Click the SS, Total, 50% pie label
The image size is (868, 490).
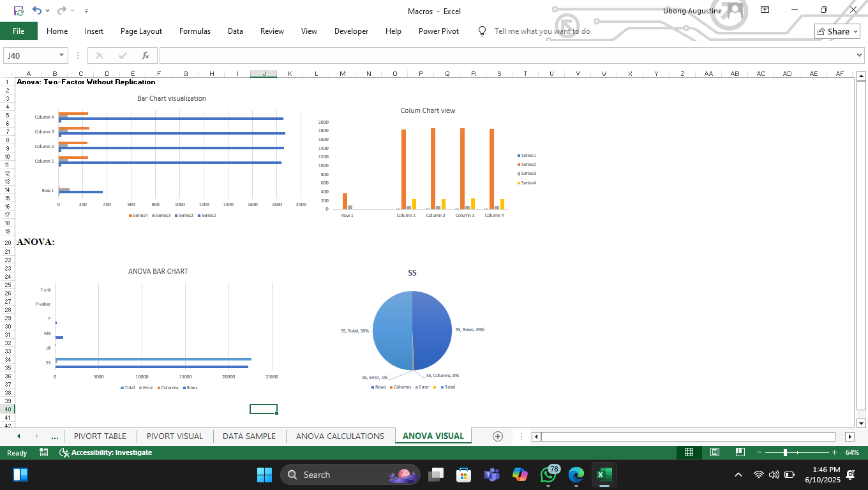point(355,331)
